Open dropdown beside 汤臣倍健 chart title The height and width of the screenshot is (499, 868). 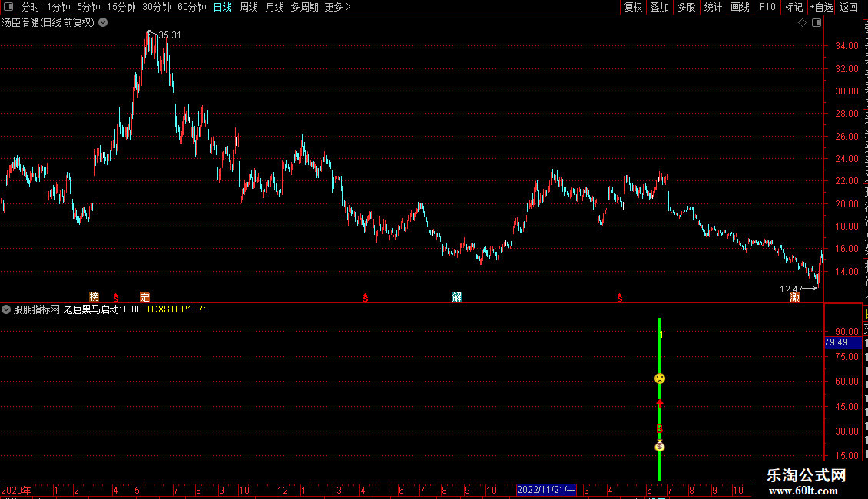(103, 23)
